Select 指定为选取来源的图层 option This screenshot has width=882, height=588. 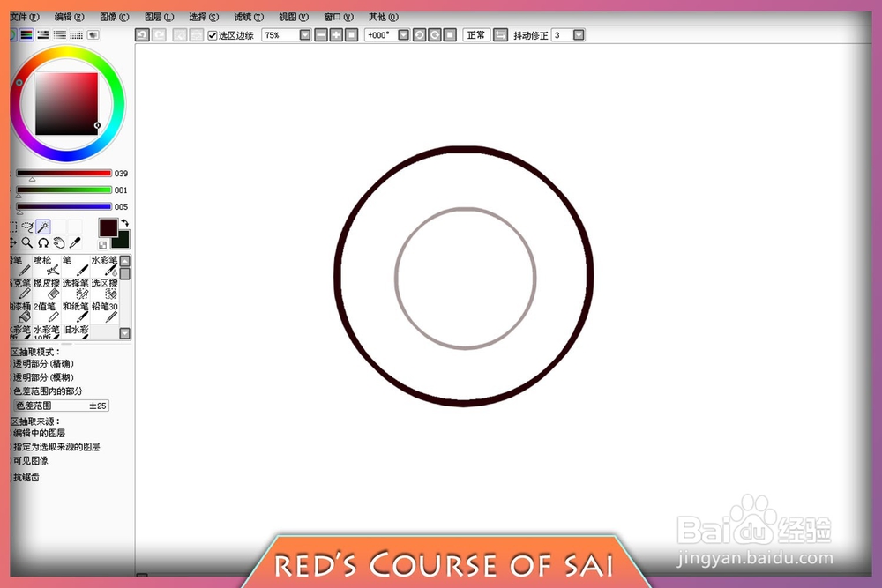(x=56, y=447)
